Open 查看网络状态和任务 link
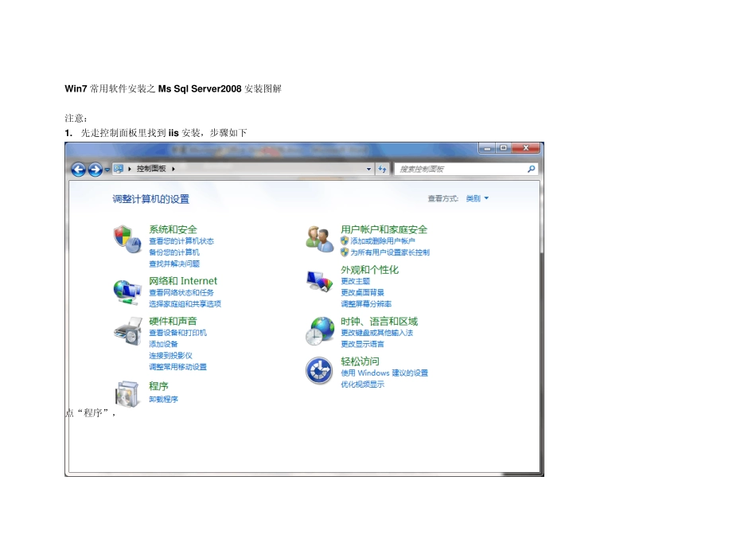The width and height of the screenshot is (756, 535). click(181, 292)
